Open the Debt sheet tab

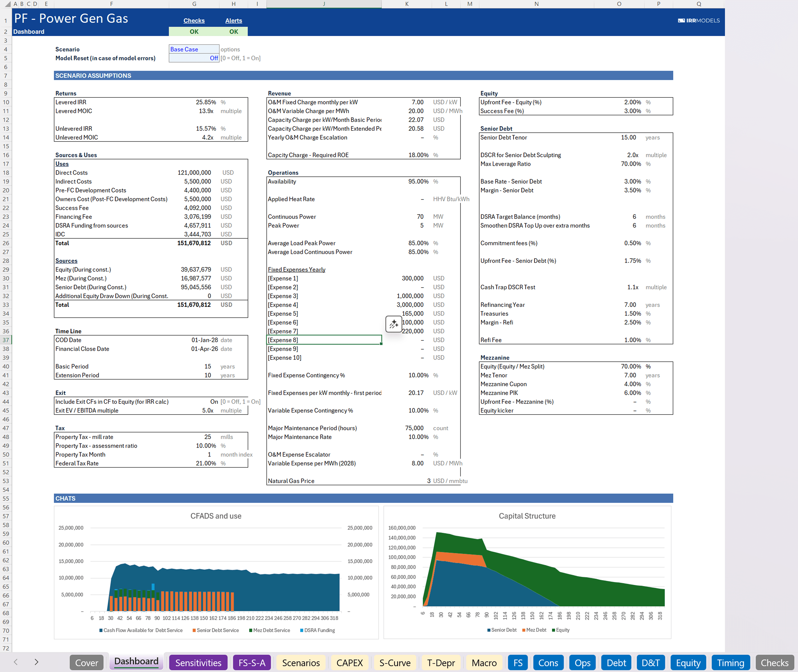pos(616,663)
